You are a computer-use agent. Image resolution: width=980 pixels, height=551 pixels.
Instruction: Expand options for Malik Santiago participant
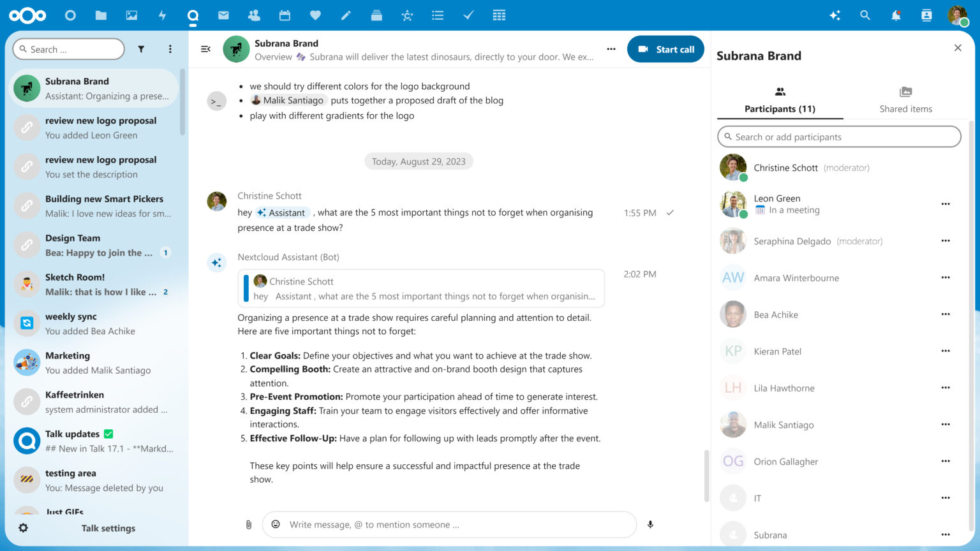click(x=946, y=424)
